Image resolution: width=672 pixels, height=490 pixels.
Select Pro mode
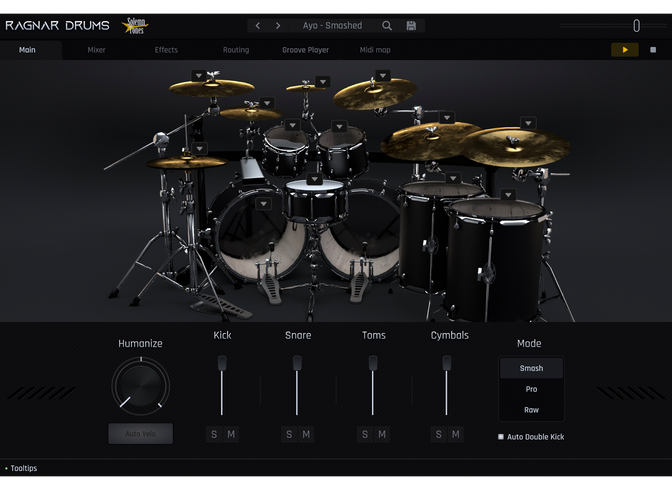(x=531, y=389)
